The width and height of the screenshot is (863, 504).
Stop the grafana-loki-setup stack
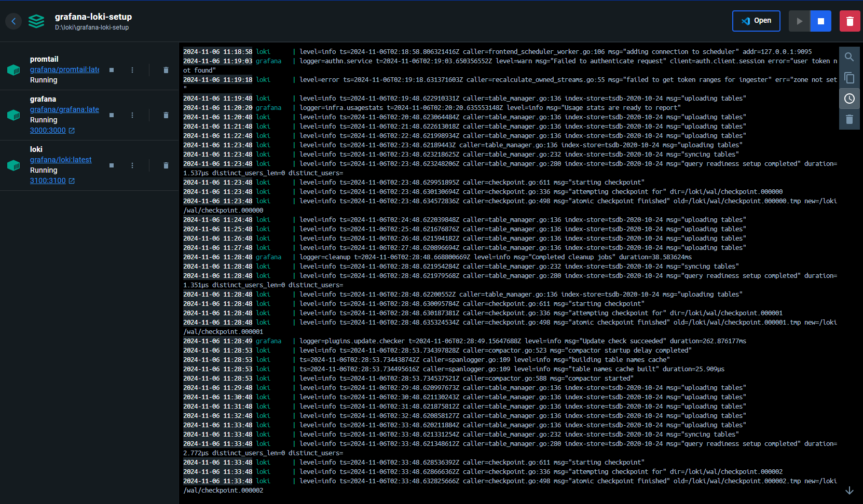821,21
